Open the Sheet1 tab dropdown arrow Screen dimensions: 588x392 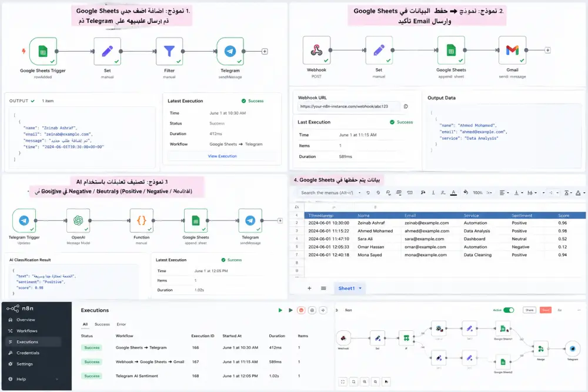(360, 288)
